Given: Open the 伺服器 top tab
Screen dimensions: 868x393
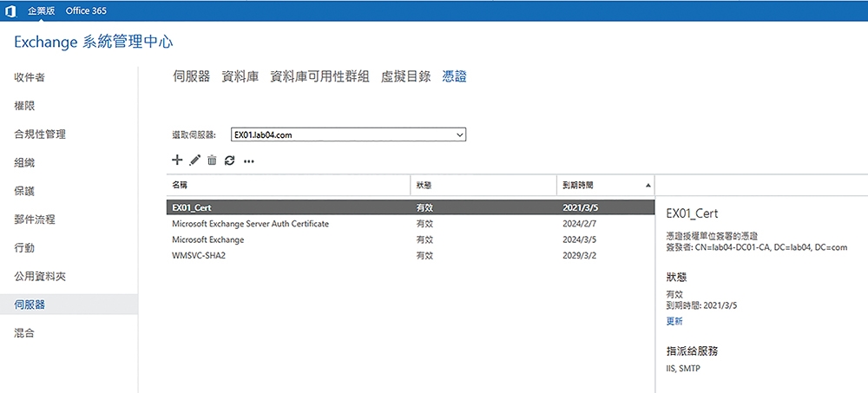Looking at the screenshot, I should tap(192, 77).
